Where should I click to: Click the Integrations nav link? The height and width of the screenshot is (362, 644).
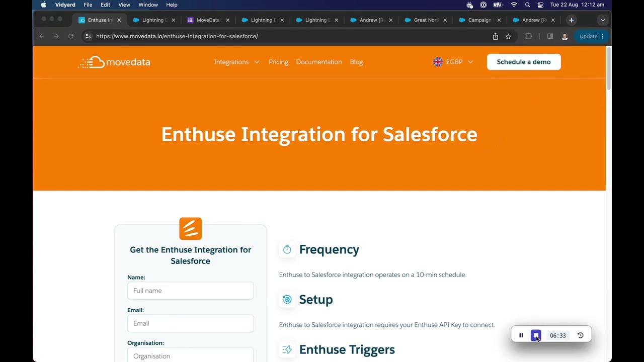(x=231, y=62)
